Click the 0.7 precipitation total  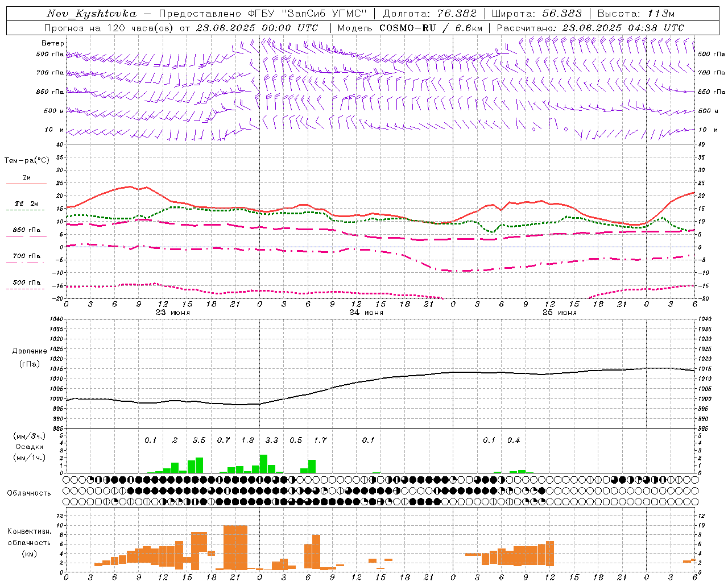pyautogui.click(x=224, y=440)
